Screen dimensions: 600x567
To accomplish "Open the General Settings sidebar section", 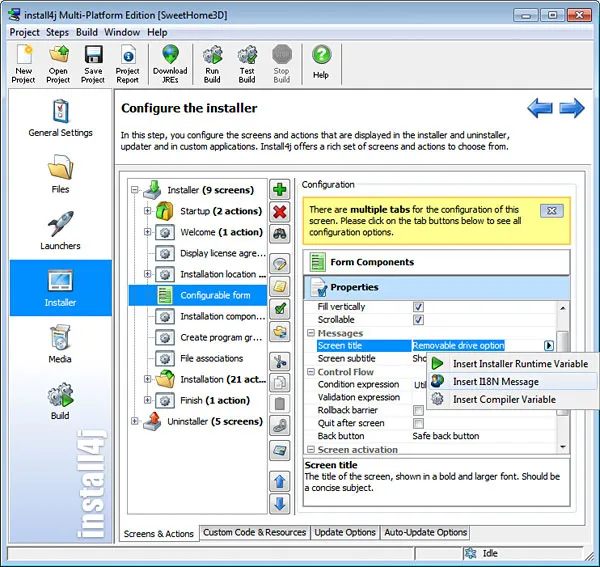I will click(60, 118).
